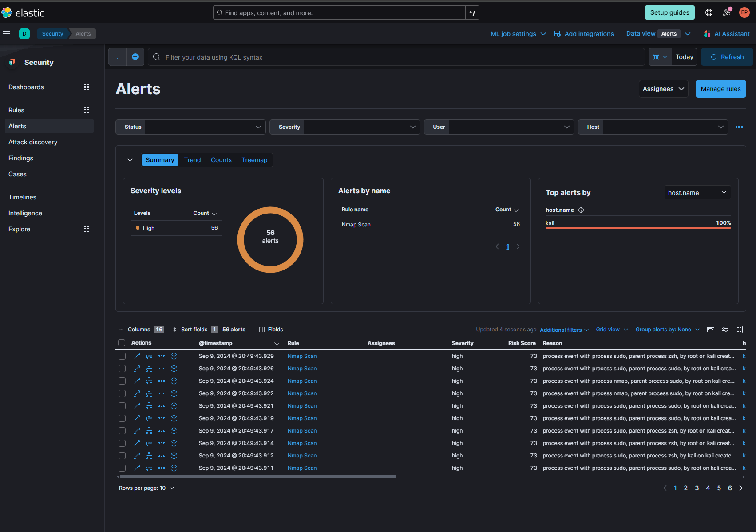The height and width of the screenshot is (532, 756).
Task: Open the EP user avatar menu
Action: point(744,12)
